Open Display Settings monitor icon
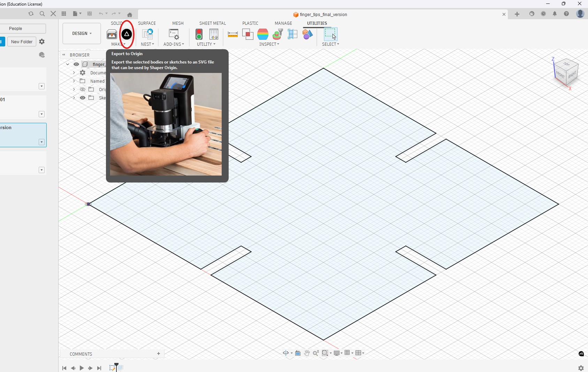The width and height of the screenshot is (588, 372). click(336, 353)
